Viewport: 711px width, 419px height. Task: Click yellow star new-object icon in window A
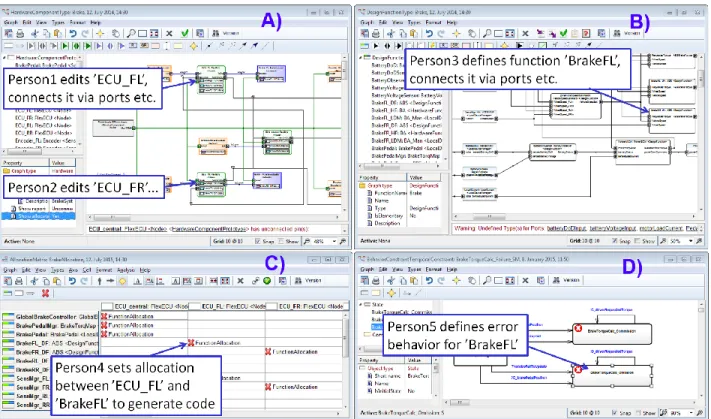coord(100,33)
